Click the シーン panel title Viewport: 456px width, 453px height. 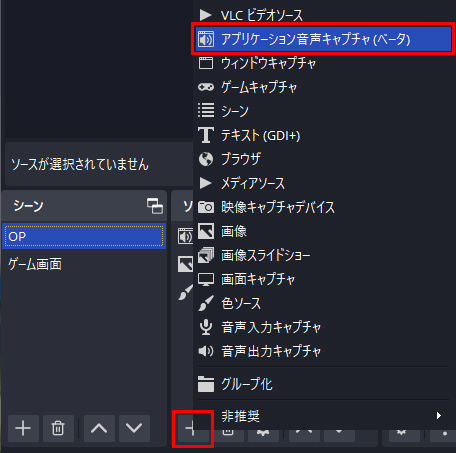click(x=28, y=206)
